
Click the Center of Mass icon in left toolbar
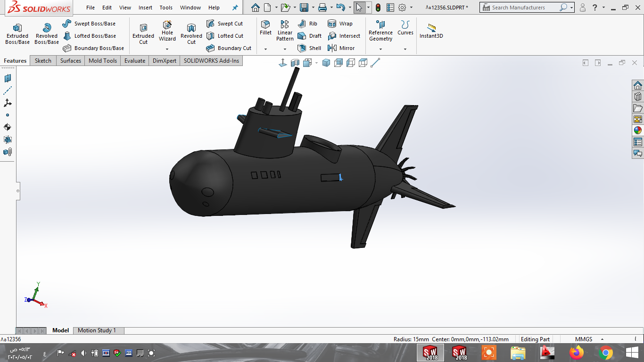8,127
